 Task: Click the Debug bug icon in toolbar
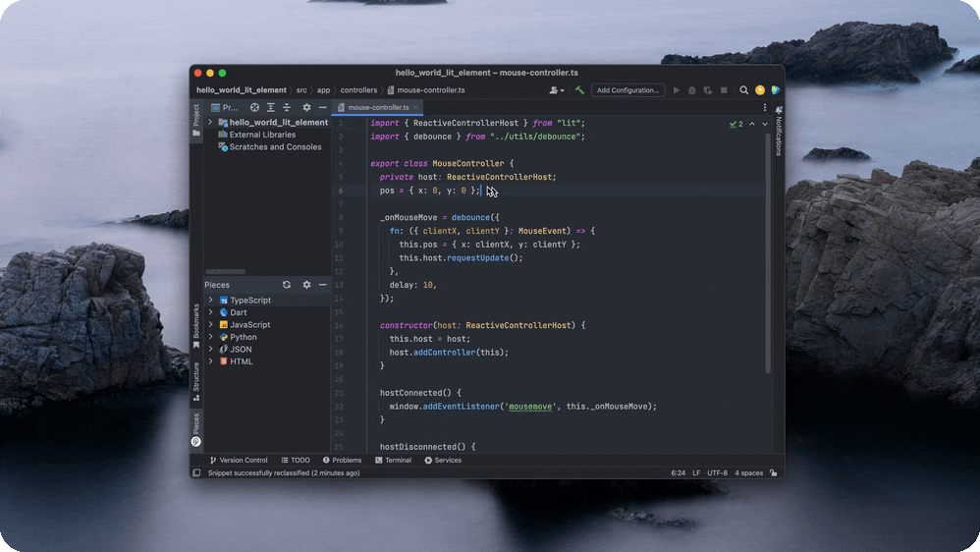(692, 90)
